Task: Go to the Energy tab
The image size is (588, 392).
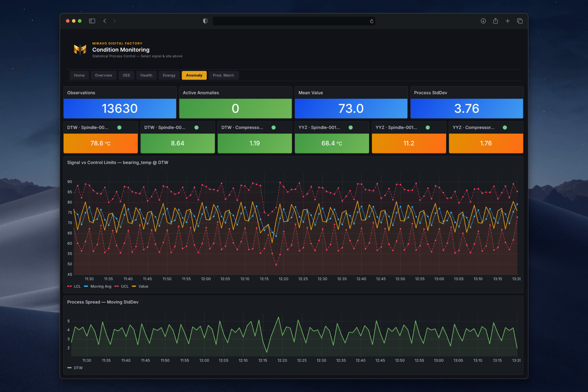Action: 169,75
